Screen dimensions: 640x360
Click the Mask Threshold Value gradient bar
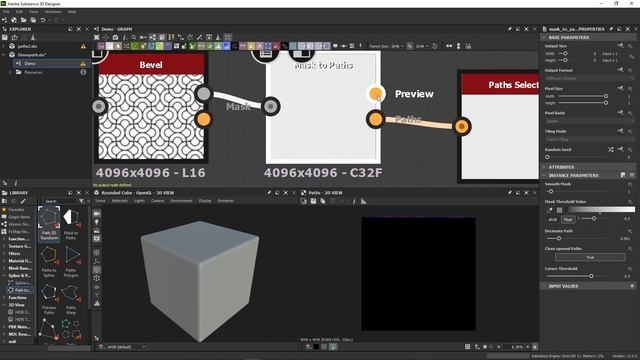pyautogui.click(x=600, y=209)
